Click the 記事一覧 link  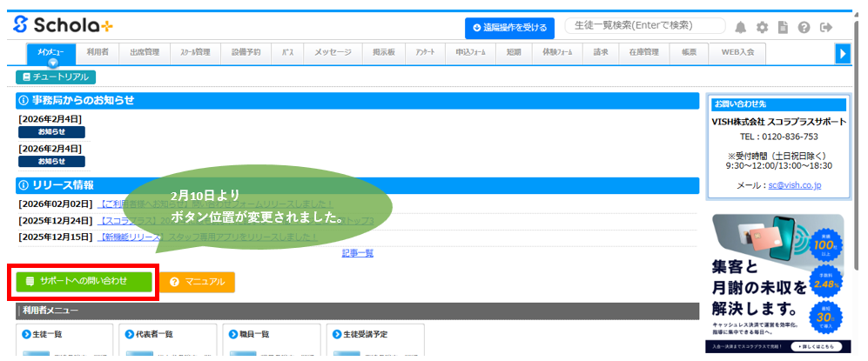point(357,253)
